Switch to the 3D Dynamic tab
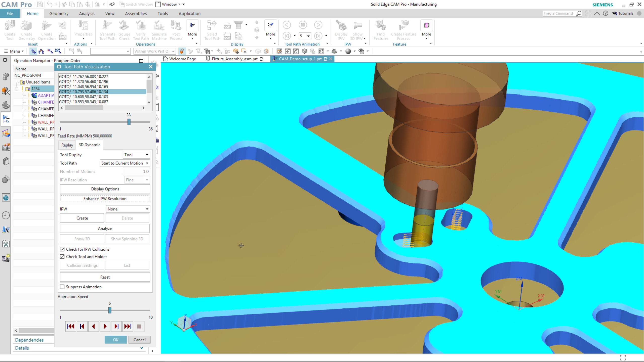This screenshot has width=644, height=362. 89,145
